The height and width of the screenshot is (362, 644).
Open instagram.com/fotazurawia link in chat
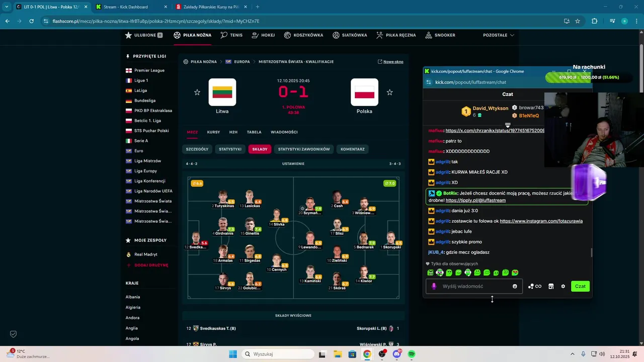click(541, 221)
